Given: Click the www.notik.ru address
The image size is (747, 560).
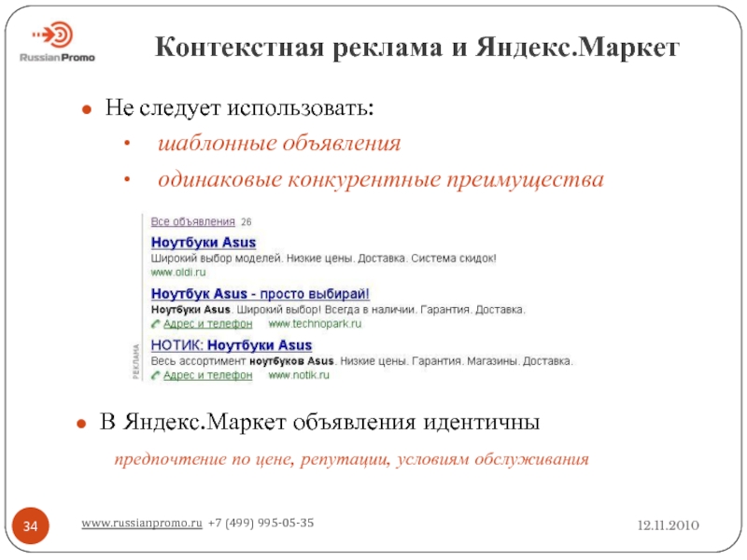Looking at the screenshot, I should [299, 375].
